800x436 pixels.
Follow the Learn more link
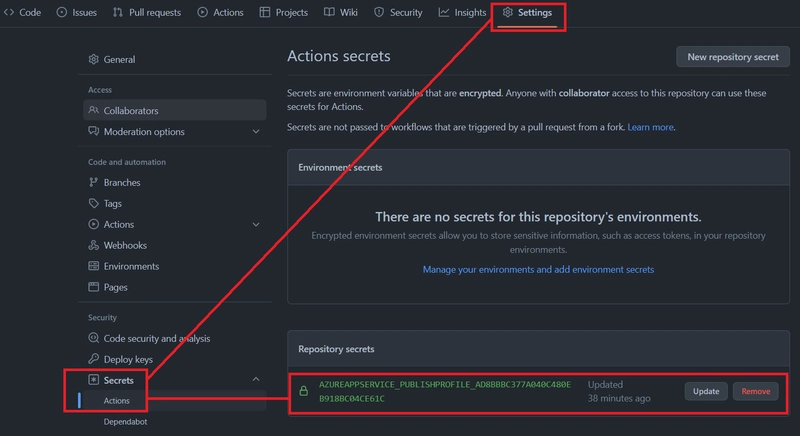tap(650, 128)
